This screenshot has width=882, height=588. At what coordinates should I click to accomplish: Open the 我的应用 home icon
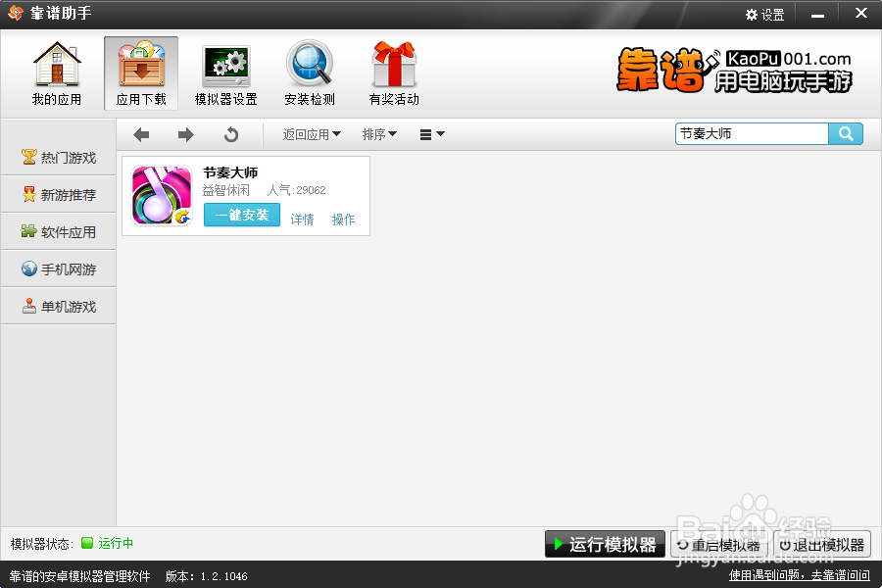[57, 73]
